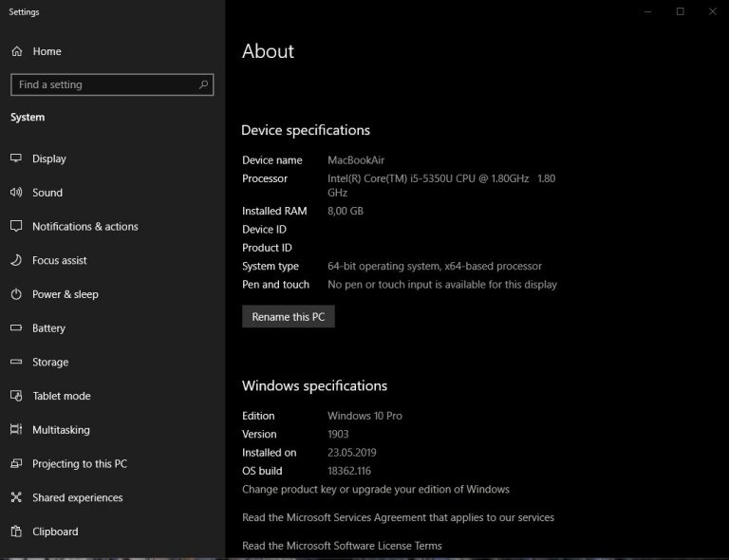Viewport: 729px width, 560px height.
Task: Click the Clipboard icon
Action: 16,532
